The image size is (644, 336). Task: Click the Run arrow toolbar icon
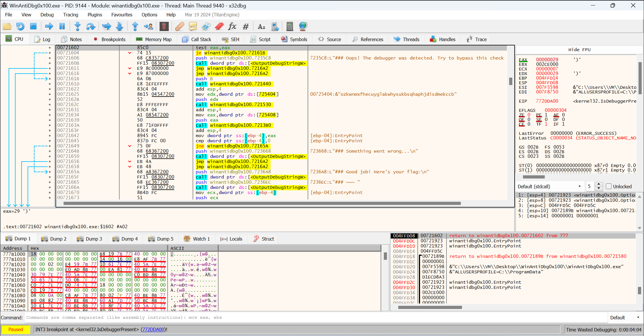coord(49,26)
